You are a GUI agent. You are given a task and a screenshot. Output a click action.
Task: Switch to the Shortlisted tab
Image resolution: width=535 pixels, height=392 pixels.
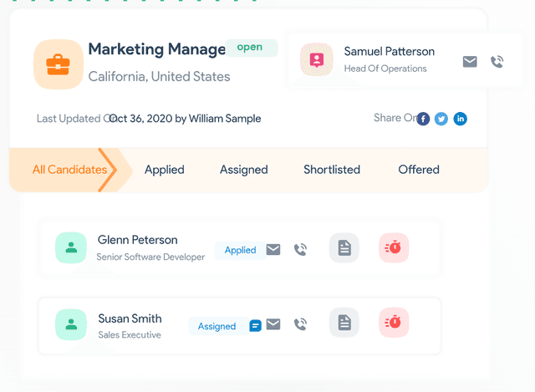[x=332, y=170]
